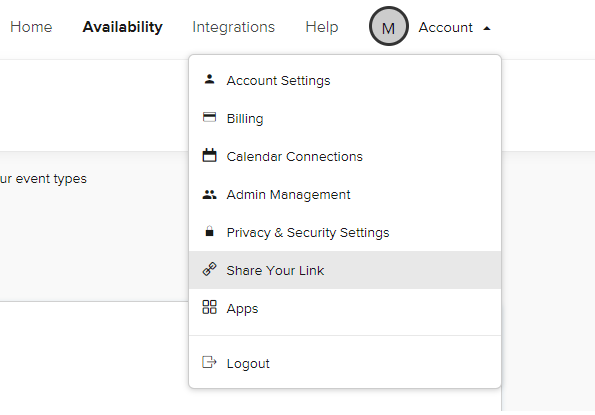Select the Share Your Link option
This screenshot has height=415, width=595.
point(345,270)
